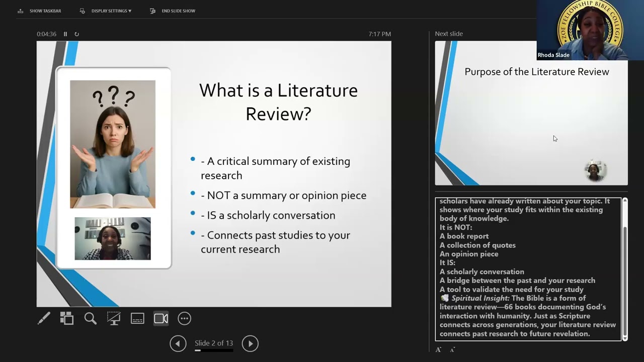Click the 'What is a Literature Review?' title
This screenshot has height=362, width=644.
[x=279, y=102]
